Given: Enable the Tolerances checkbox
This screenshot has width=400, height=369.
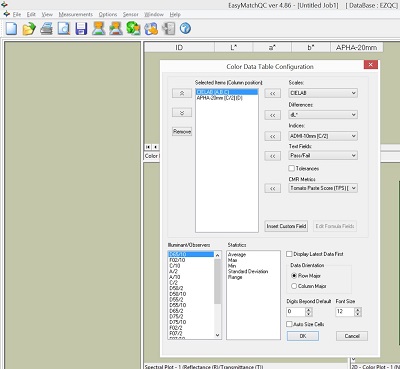Looking at the screenshot, I should point(292,168).
